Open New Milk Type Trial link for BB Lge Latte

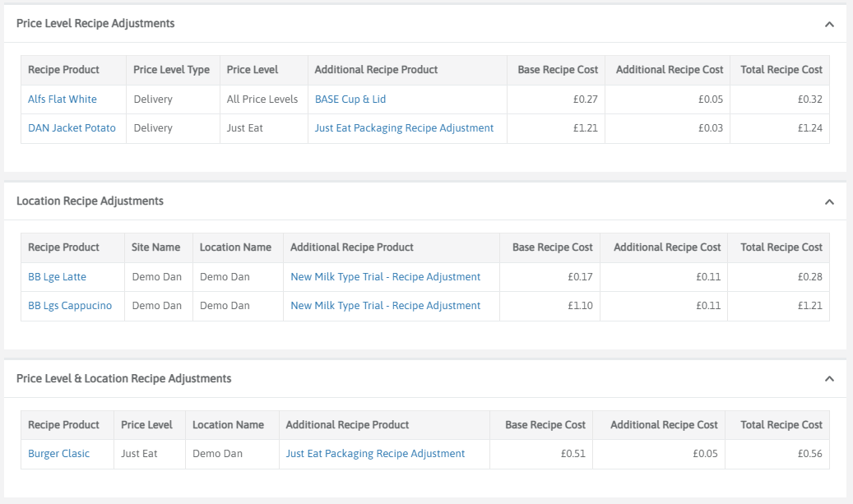385,277
